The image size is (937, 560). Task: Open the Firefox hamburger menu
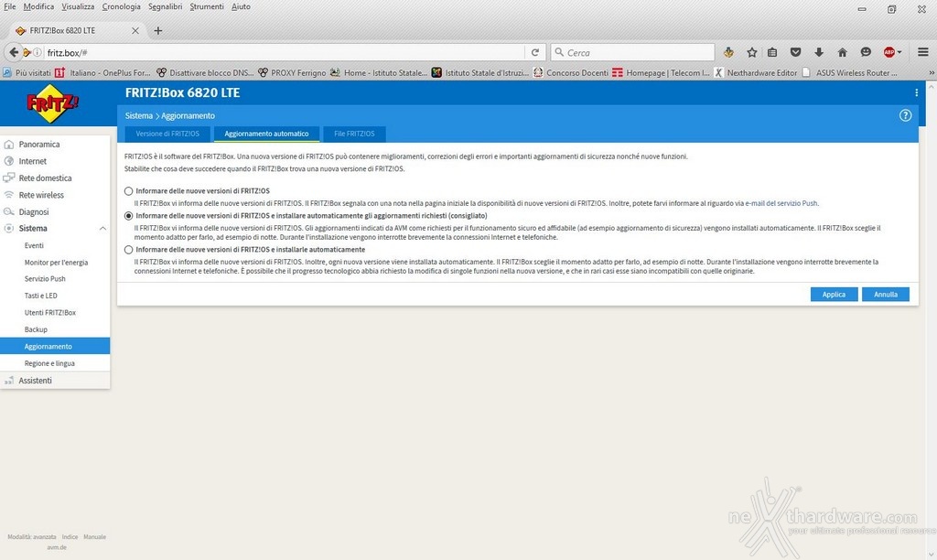pyautogui.click(x=922, y=52)
